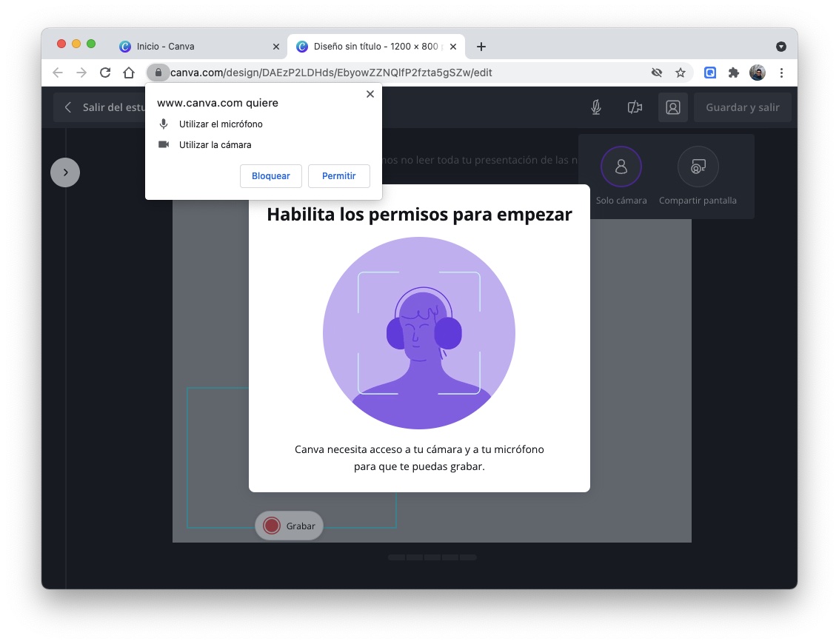
Task: Open a new browser tab
Action: pos(481,47)
